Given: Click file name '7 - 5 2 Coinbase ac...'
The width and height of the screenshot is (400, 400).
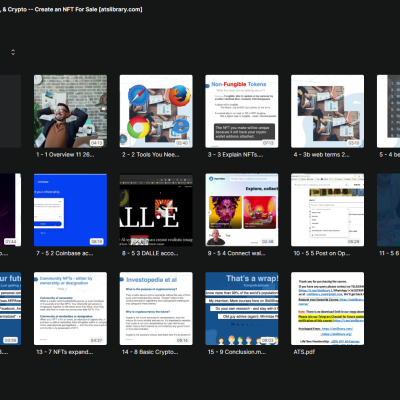Looking at the screenshot, I should pyautogui.click(x=65, y=253).
